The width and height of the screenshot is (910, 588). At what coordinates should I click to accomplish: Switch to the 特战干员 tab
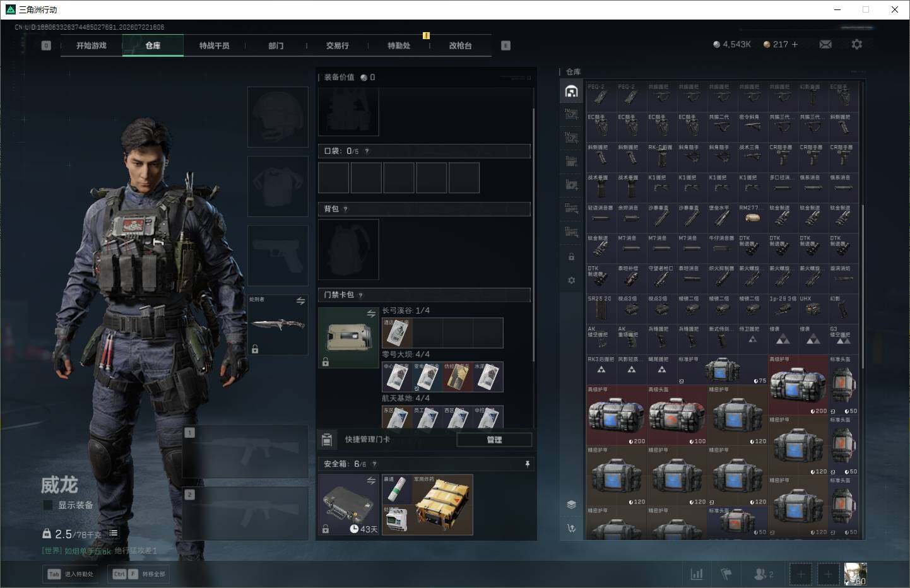(214, 45)
